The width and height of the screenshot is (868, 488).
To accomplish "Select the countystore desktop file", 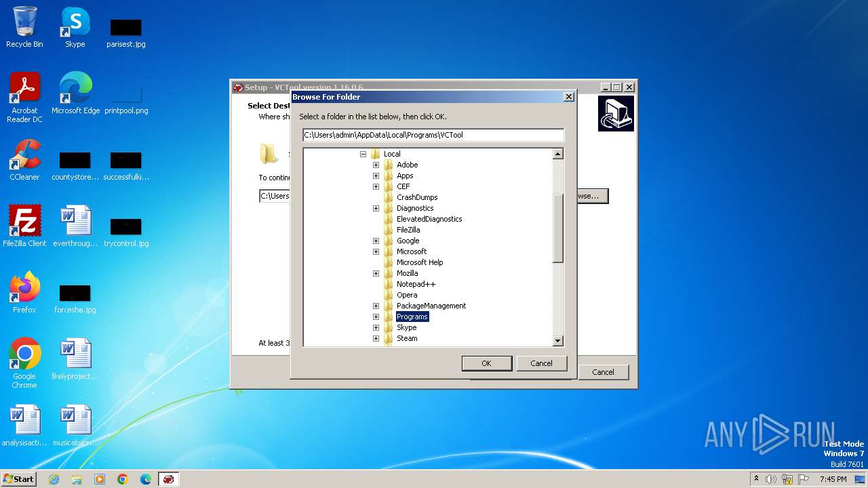I will (x=75, y=166).
